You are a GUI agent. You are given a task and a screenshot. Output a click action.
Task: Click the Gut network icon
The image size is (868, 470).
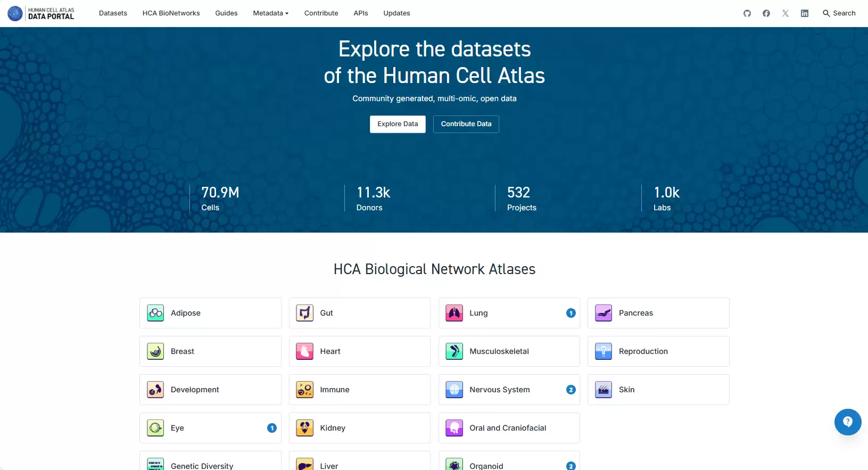click(x=305, y=313)
